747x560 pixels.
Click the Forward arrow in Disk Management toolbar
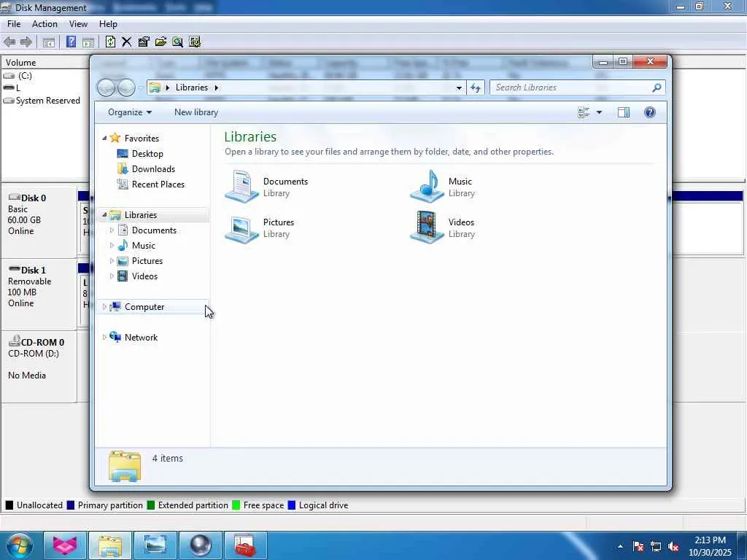pyautogui.click(x=26, y=42)
